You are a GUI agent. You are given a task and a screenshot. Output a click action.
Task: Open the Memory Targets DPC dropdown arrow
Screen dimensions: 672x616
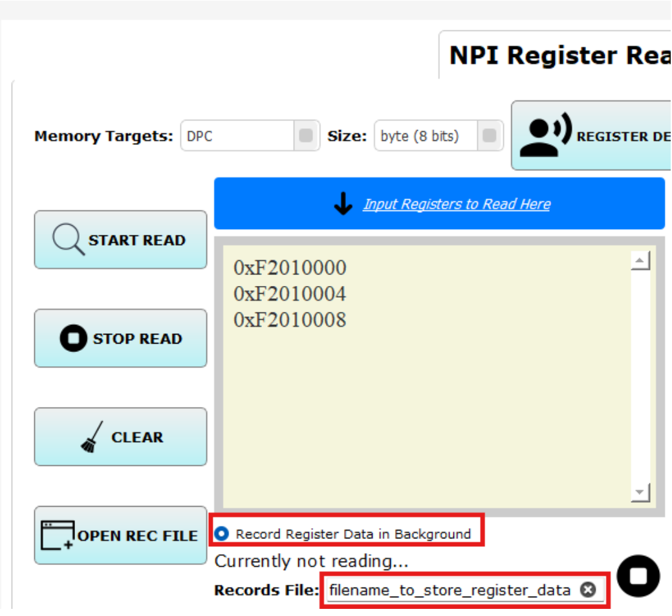coord(306,136)
